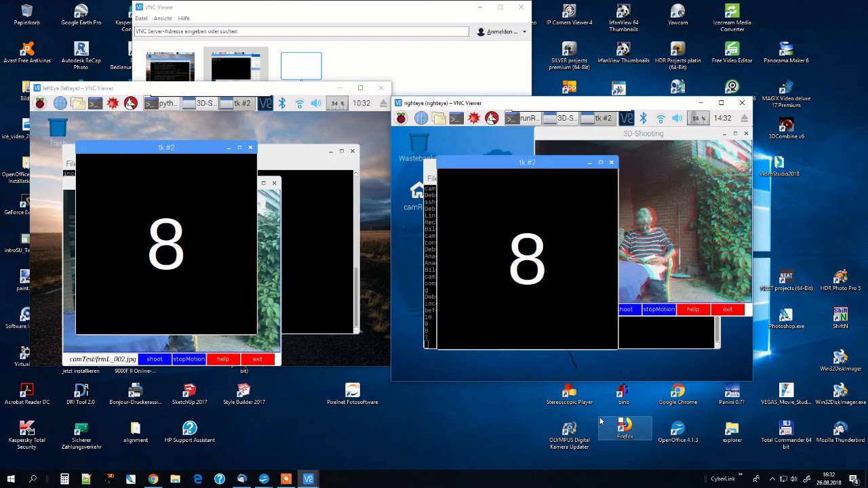Select leftEye connection thumbnail in VNC Viewer
This screenshot has height=488, width=868.
[x=170, y=66]
